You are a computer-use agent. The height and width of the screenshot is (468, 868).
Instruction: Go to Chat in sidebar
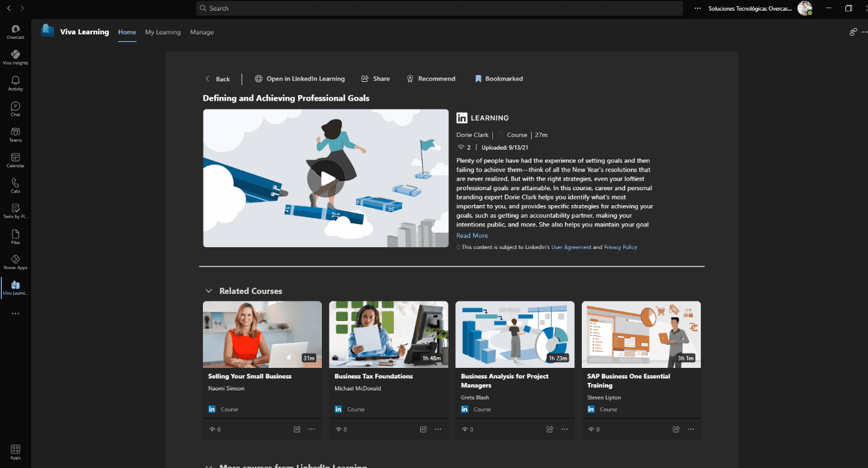pyautogui.click(x=16, y=109)
